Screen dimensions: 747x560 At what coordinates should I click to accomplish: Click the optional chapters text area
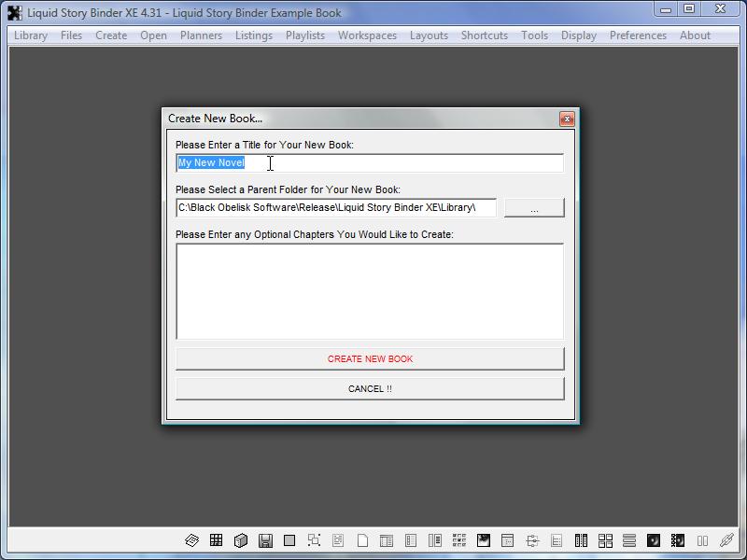[369, 291]
